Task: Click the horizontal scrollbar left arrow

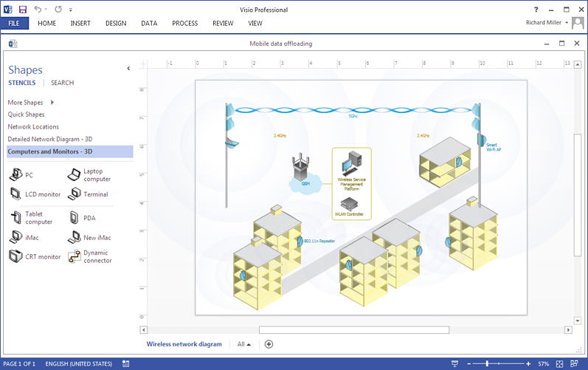Action: [143, 330]
